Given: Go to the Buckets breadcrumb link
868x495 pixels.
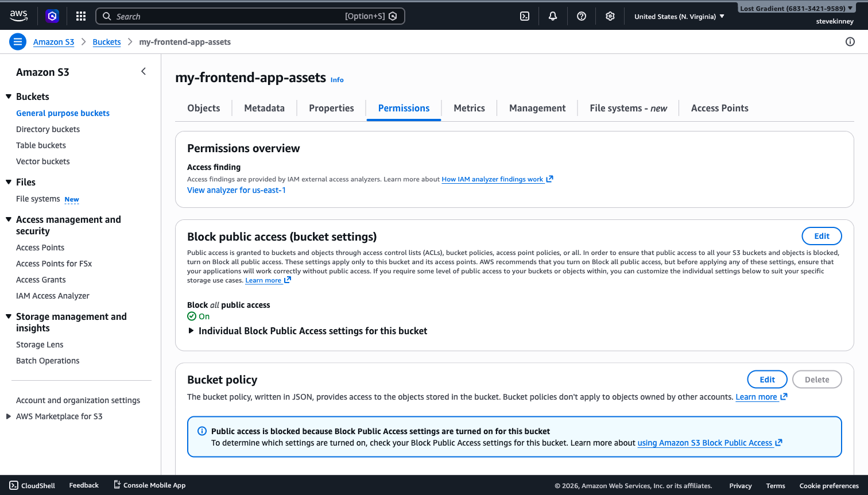Looking at the screenshot, I should (107, 42).
